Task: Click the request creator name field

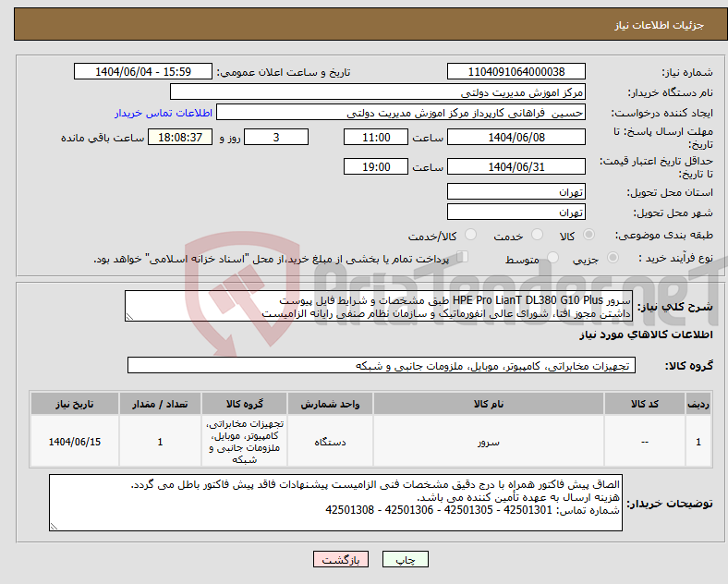Action: [x=401, y=113]
